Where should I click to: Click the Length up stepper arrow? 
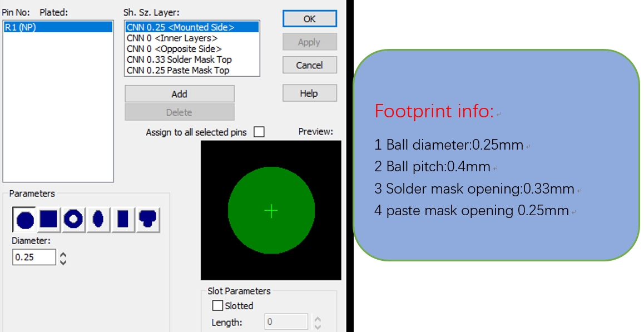coord(318,319)
